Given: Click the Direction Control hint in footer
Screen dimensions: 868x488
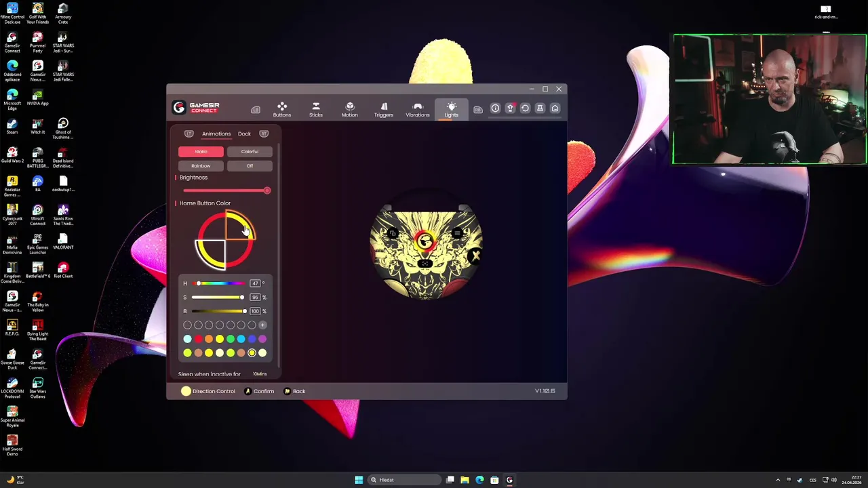Looking at the screenshot, I should [208, 391].
